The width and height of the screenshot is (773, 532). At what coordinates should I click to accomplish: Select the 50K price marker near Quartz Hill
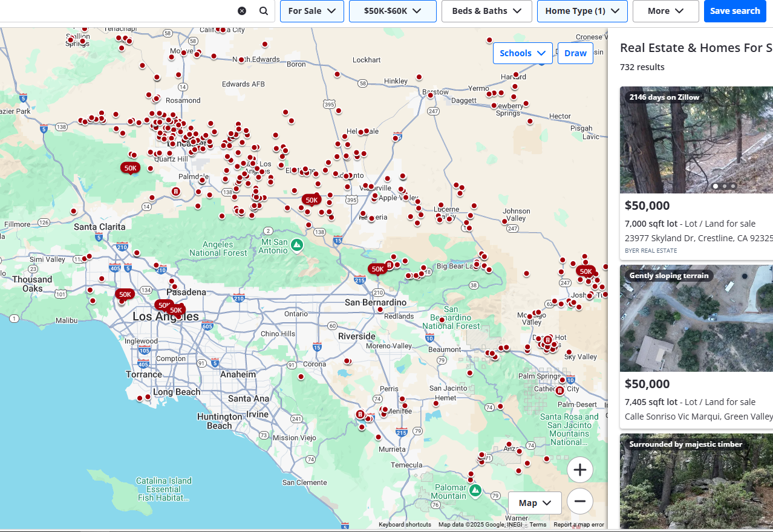(130, 168)
